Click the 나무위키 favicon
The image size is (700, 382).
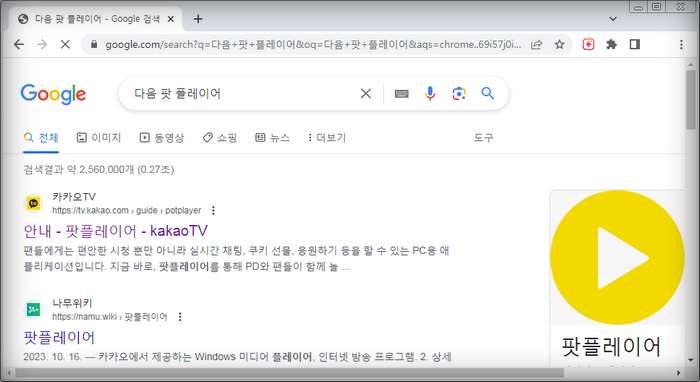click(33, 309)
